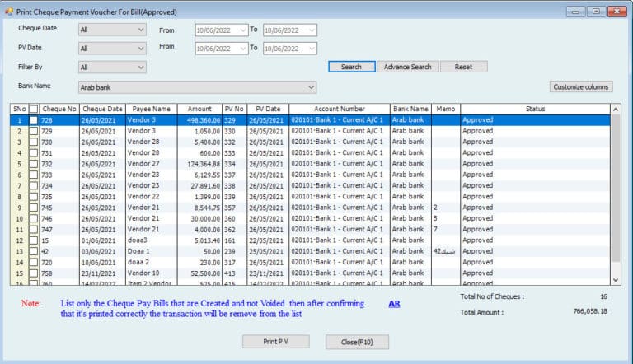Click the Payee Name column header

(148, 109)
